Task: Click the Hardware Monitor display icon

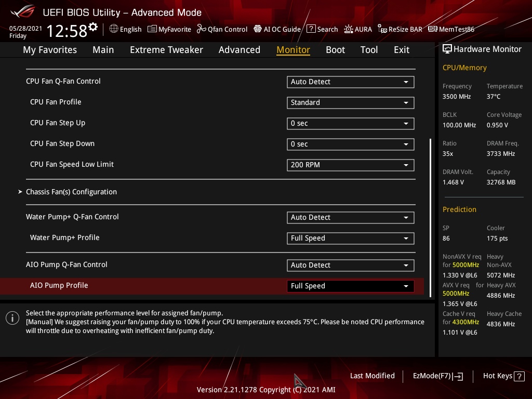Action: pos(447,49)
